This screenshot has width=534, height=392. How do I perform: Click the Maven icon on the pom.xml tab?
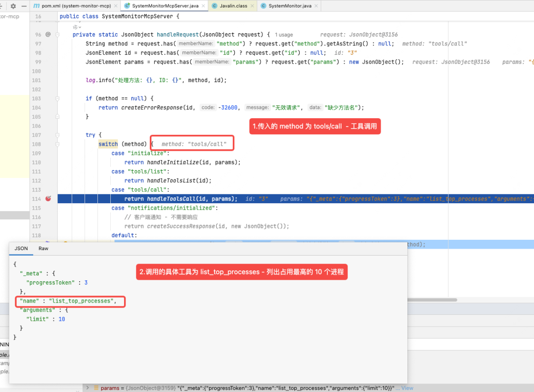[36, 6]
